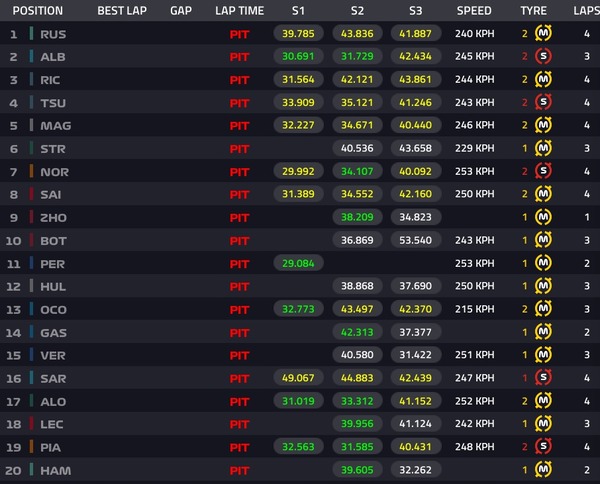Screen dimensions: 600x484
Task: Select the VER driver row
Action: pyautogui.click(x=300, y=355)
